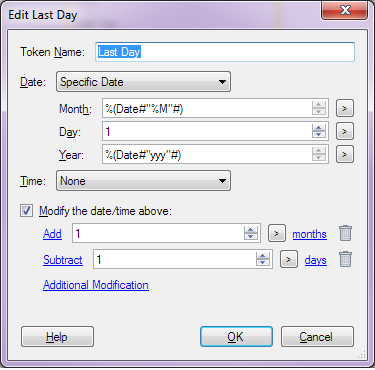Switch the Add operation link
The image size is (375, 370).
52,234
